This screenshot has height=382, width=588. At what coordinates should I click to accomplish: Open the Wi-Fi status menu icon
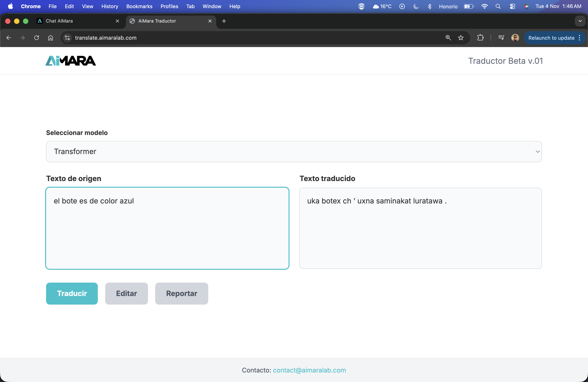485,6
